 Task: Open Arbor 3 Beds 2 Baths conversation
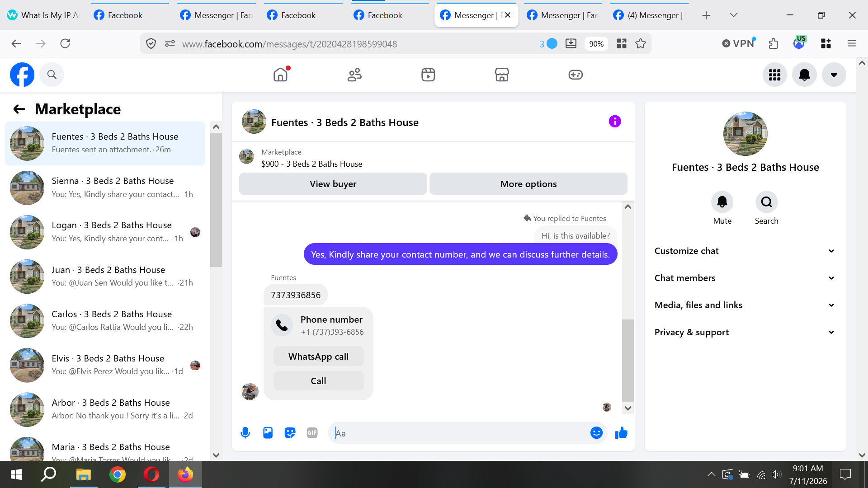[105, 409]
